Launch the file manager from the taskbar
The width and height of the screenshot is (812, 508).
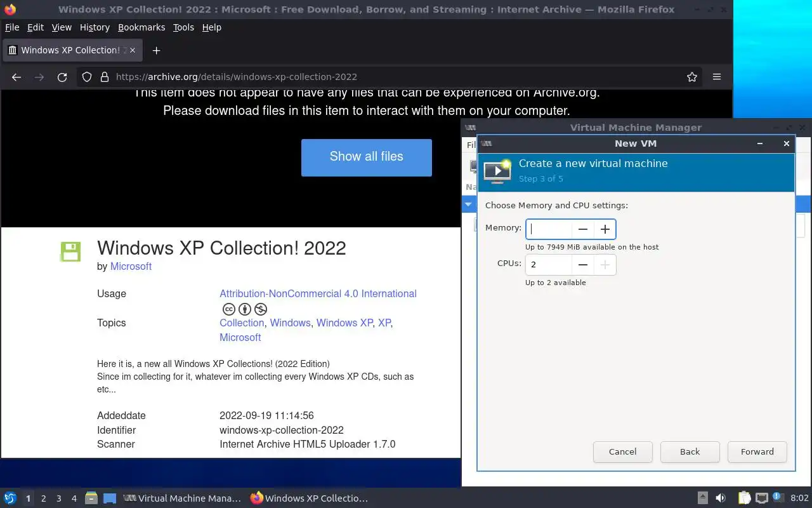tap(91, 498)
